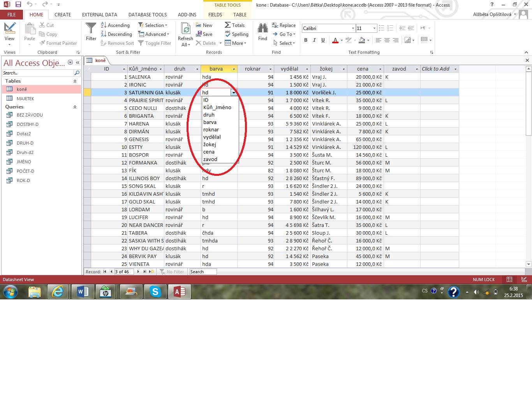Click the Select button in Find group
The width and height of the screenshot is (532, 407).
[284, 43]
